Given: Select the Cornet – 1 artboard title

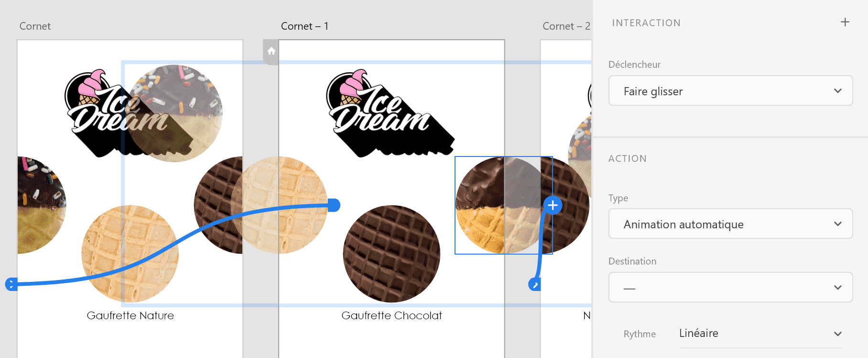Looking at the screenshot, I should [x=304, y=26].
